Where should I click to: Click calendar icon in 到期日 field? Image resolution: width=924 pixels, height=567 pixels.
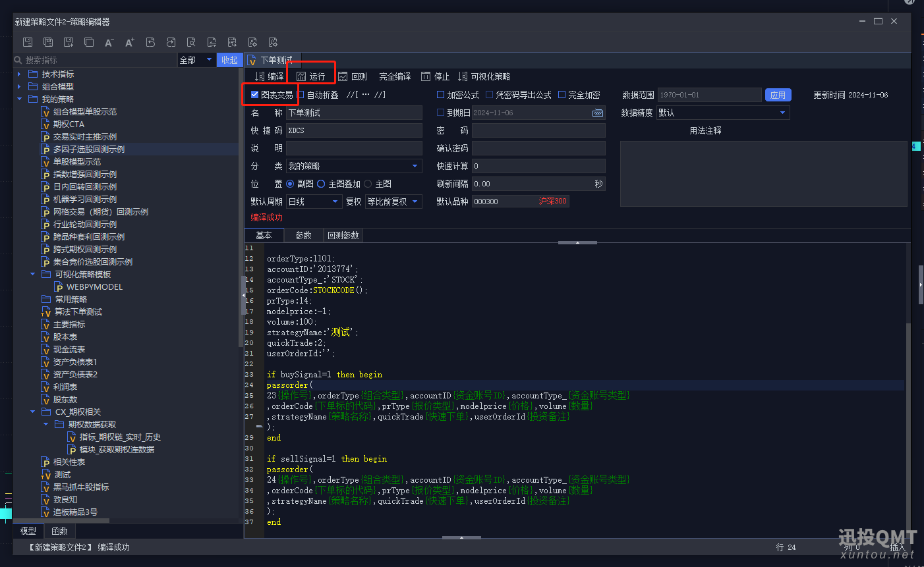(598, 113)
